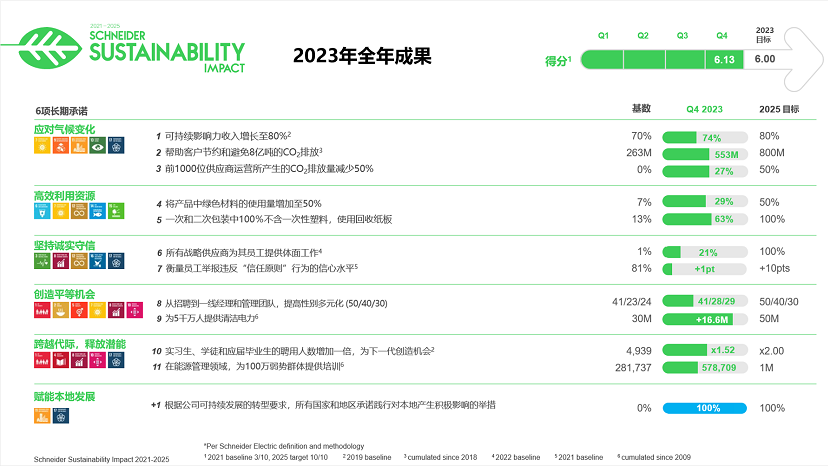Click the SDG 17 partnership icon under 坚持诚实守信
This screenshot has height=466, width=828.
116,260
